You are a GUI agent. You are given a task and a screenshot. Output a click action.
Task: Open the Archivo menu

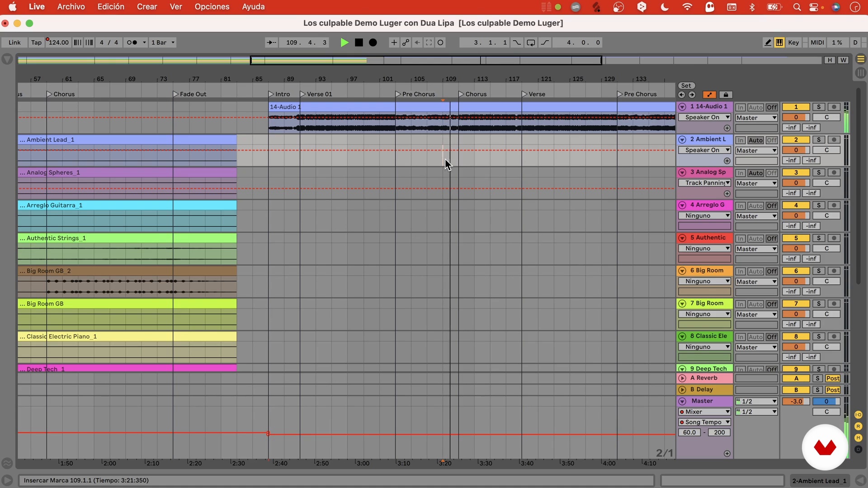[71, 7]
